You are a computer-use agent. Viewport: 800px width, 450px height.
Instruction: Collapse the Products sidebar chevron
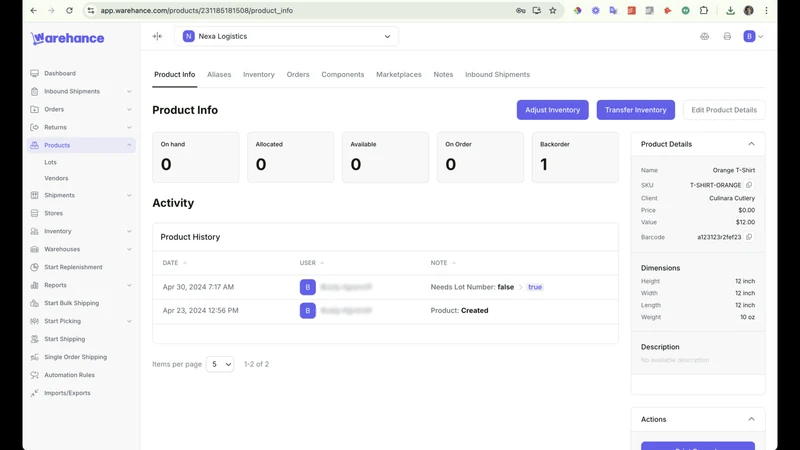click(x=129, y=145)
